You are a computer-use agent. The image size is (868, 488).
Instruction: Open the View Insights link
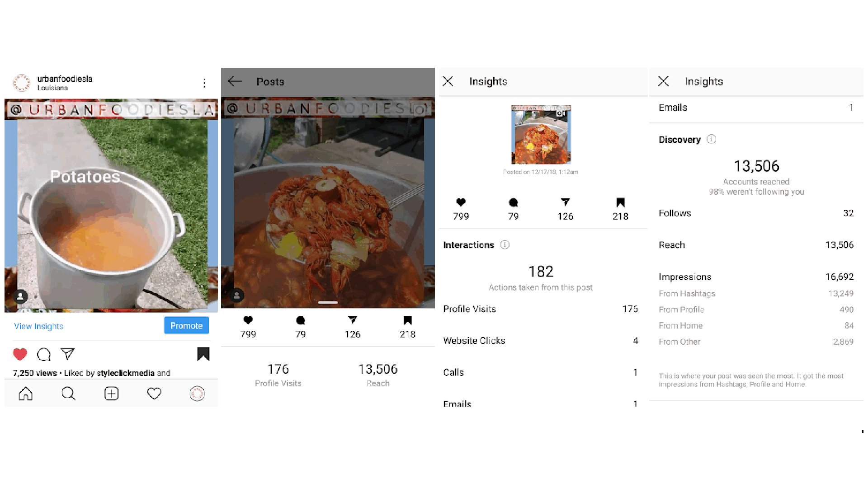coord(38,326)
